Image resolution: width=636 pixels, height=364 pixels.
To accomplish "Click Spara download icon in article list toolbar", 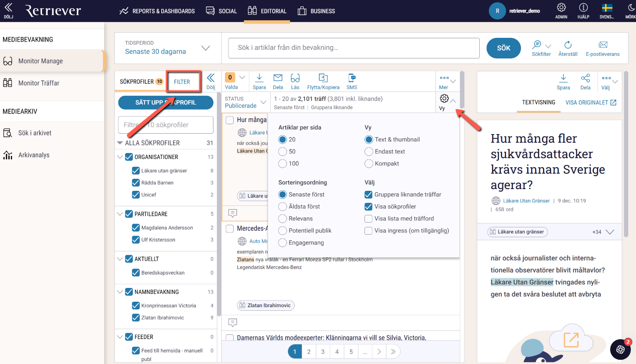I will [x=259, y=78].
